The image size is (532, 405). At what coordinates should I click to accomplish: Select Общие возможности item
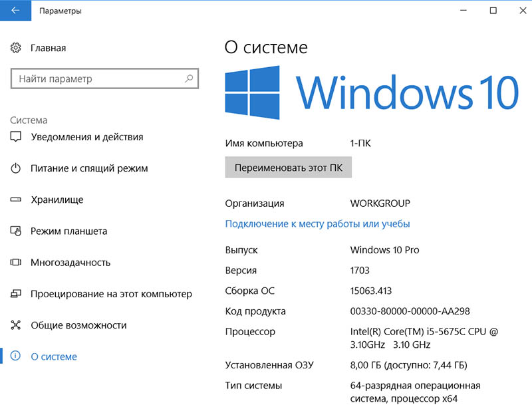78,325
